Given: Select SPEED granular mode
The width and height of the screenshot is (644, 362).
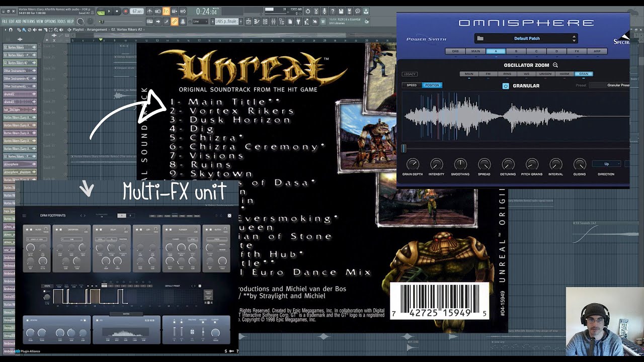Looking at the screenshot, I should [x=412, y=85].
